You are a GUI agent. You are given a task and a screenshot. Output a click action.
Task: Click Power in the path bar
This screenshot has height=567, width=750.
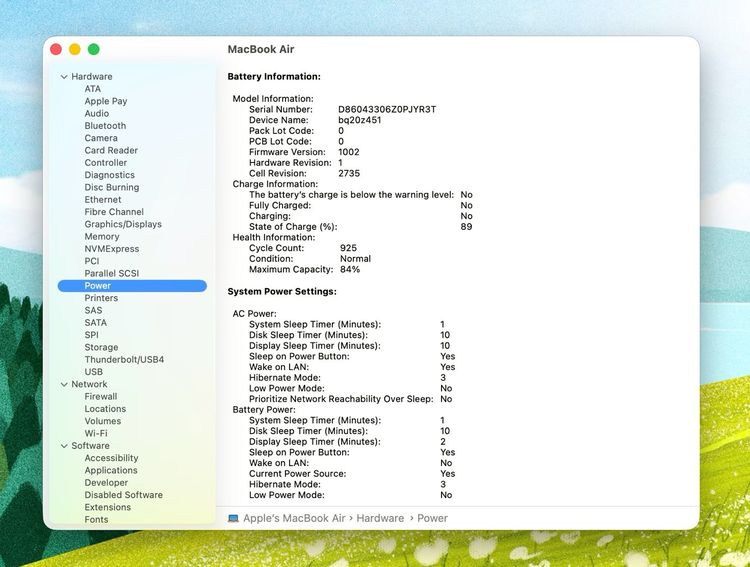click(x=432, y=518)
